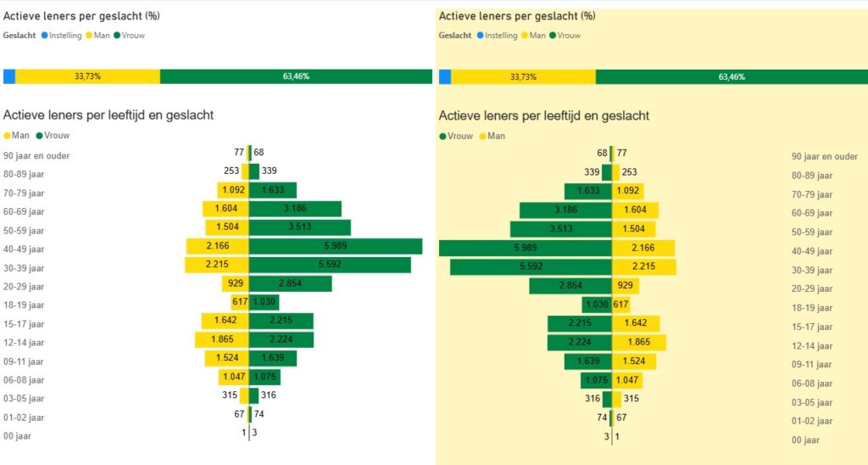The width and height of the screenshot is (868, 465).
Task: Select the yellow 1.642 bar in left pyramid
Action: [x=225, y=321]
